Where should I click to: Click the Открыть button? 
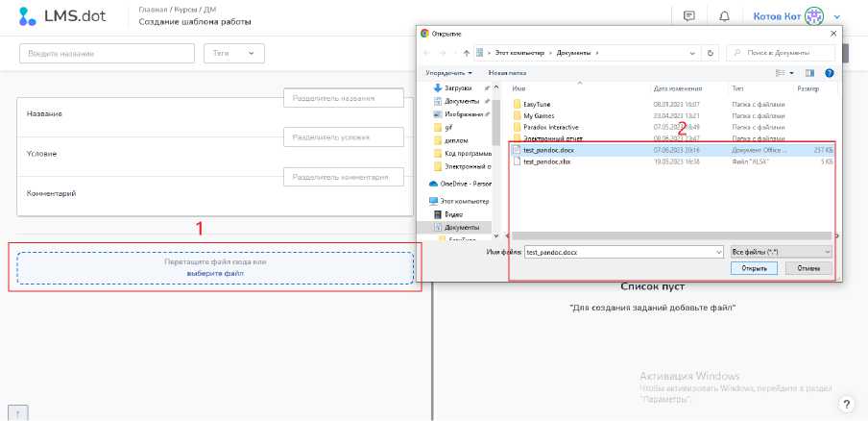[x=754, y=269]
